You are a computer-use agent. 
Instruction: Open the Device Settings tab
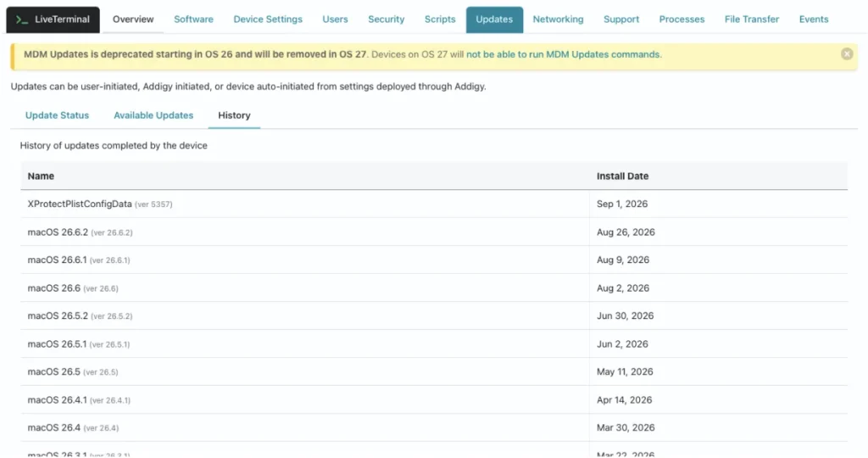click(x=268, y=20)
